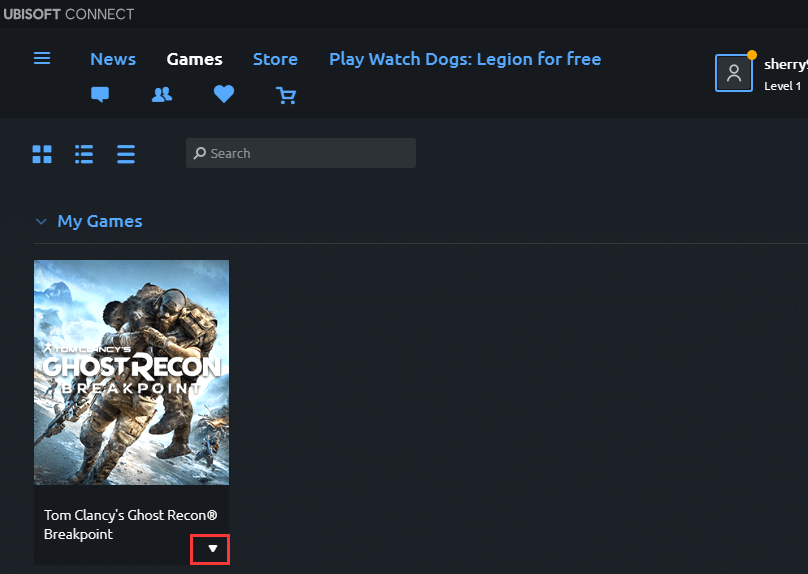Collapse the My Games section chevron
Screen dimensions: 808x574
pyautogui.click(x=41, y=222)
